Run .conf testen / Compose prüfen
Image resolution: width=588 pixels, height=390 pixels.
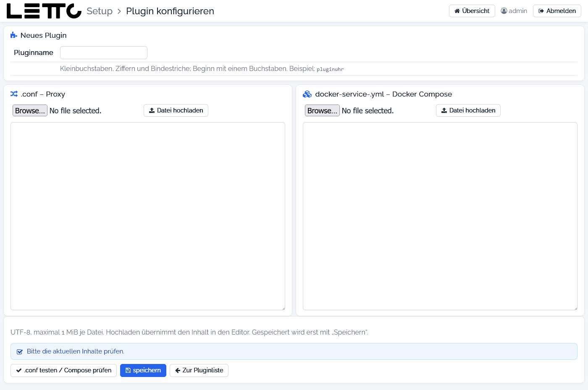pos(63,370)
